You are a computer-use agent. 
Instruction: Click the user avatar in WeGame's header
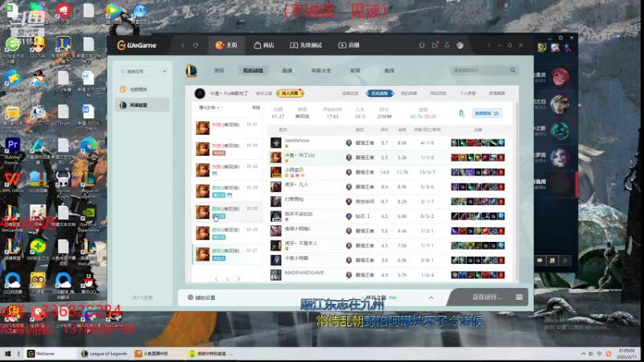460,45
